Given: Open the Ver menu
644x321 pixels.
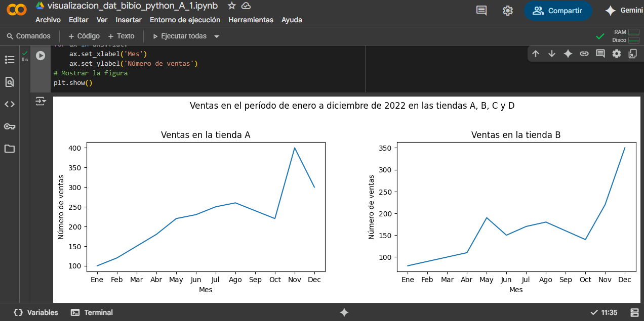Looking at the screenshot, I should click(x=102, y=20).
